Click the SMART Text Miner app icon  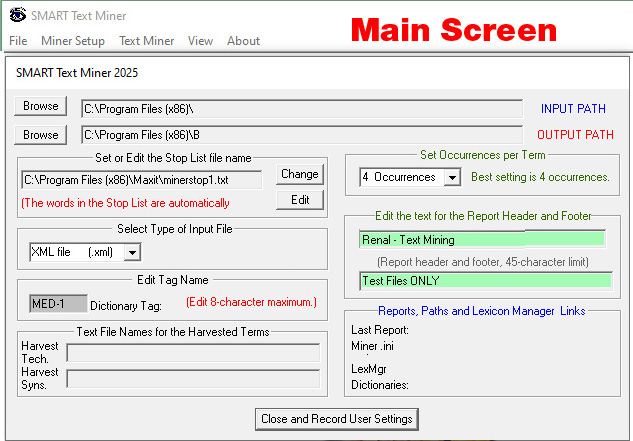point(17,15)
